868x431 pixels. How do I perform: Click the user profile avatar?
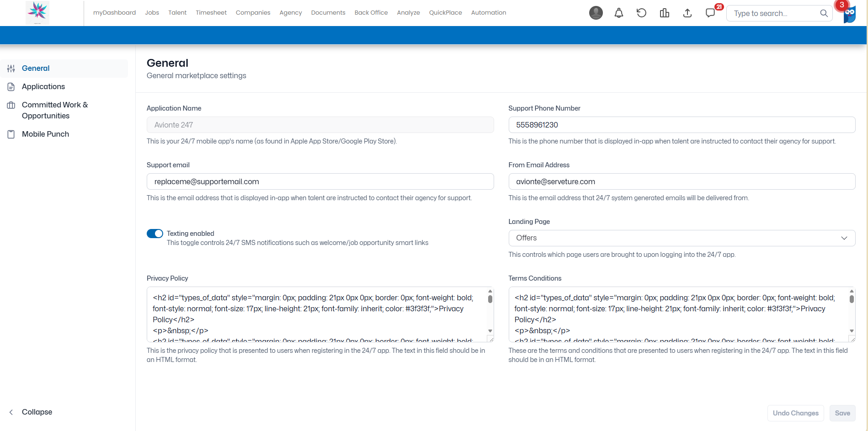click(x=596, y=13)
